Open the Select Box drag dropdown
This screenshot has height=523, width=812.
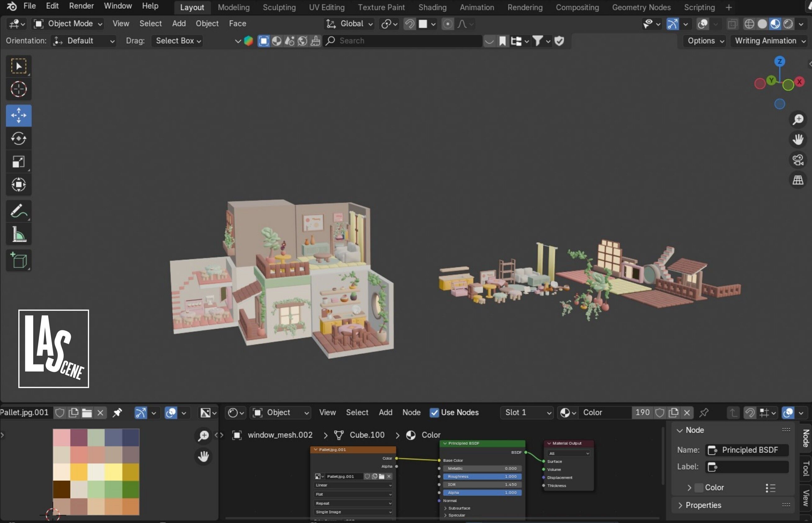(x=177, y=41)
